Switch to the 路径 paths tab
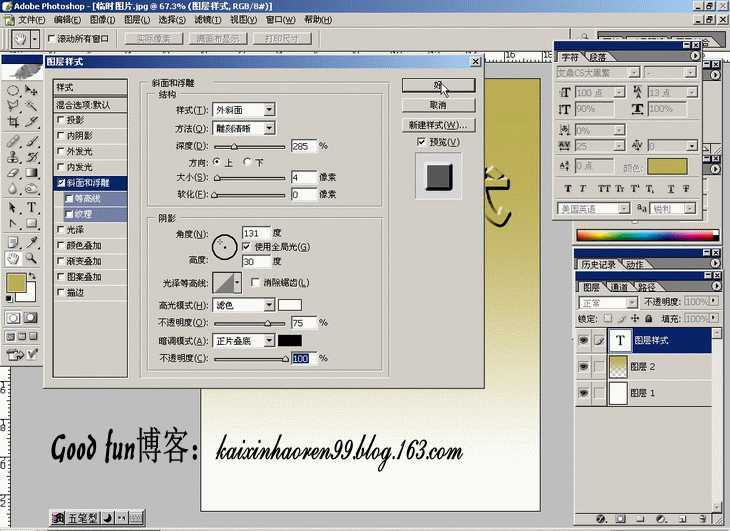This screenshot has width=730, height=531. (x=646, y=287)
